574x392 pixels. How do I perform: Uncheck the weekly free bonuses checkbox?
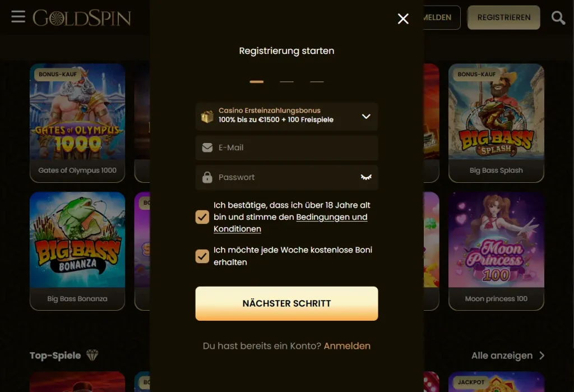(202, 256)
